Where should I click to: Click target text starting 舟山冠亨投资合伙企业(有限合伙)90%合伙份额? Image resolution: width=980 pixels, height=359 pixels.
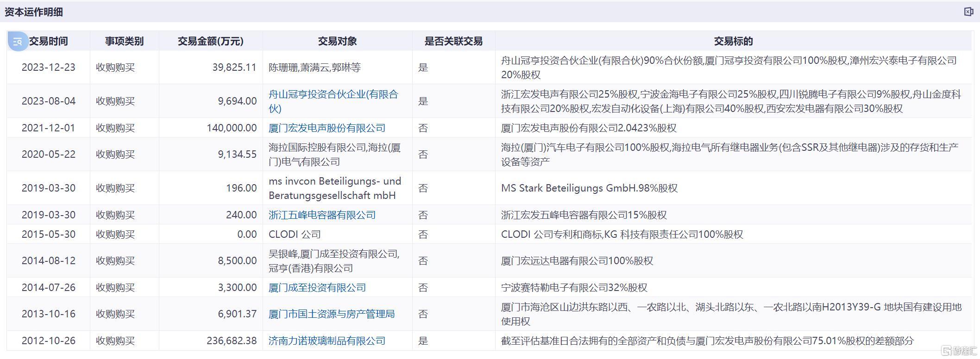click(729, 68)
